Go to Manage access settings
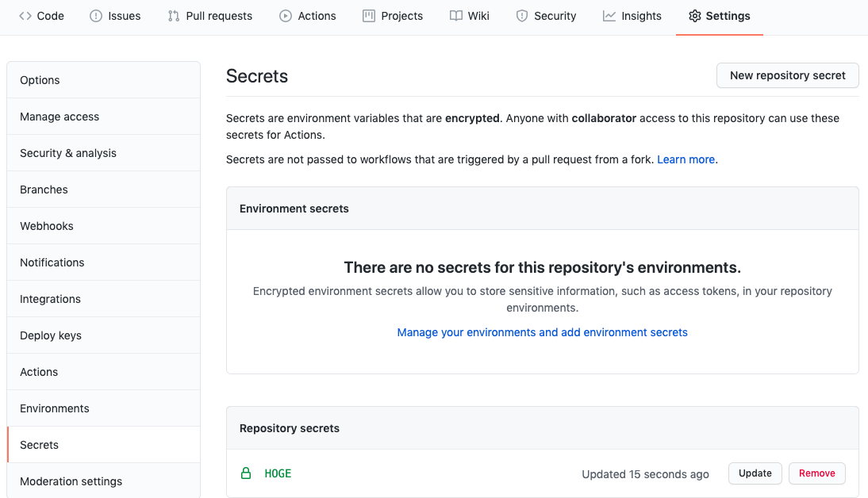The height and width of the screenshot is (498, 868). pos(60,117)
